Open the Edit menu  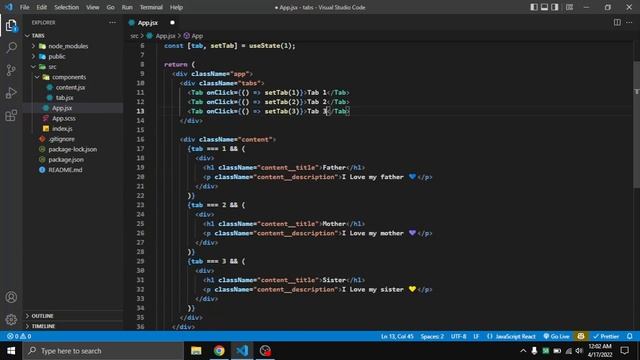point(42,7)
